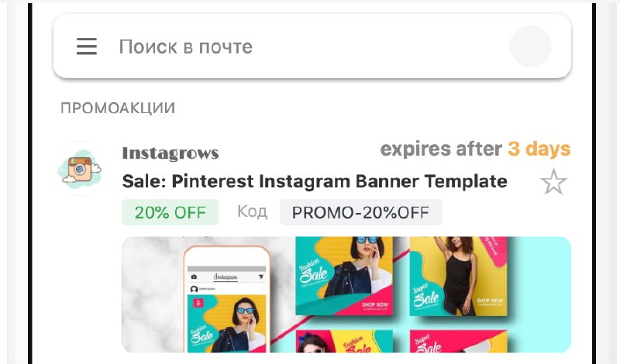Open the account avatar circle in search bar
The width and height of the screenshot is (620, 364).
pyautogui.click(x=530, y=46)
